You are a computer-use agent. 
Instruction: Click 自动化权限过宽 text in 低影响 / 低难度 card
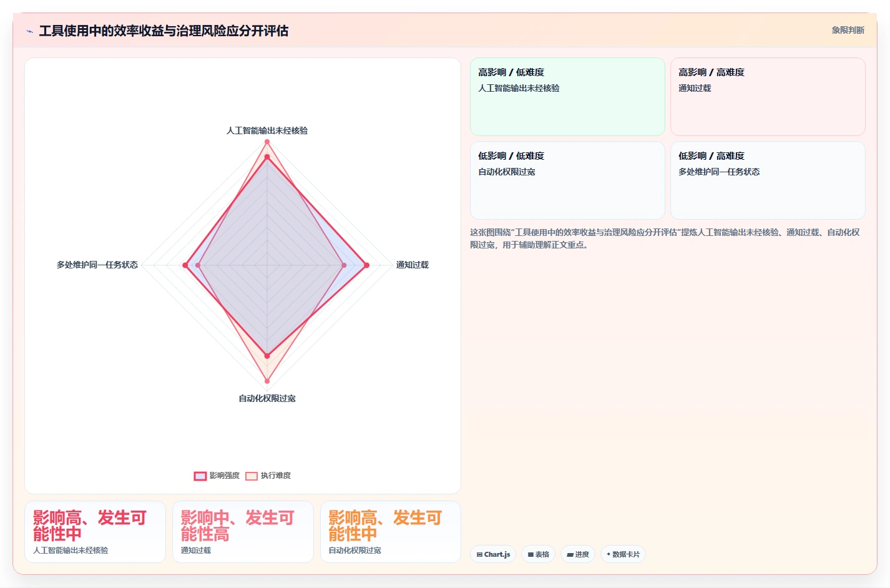pyautogui.click(x=507, y=172)
